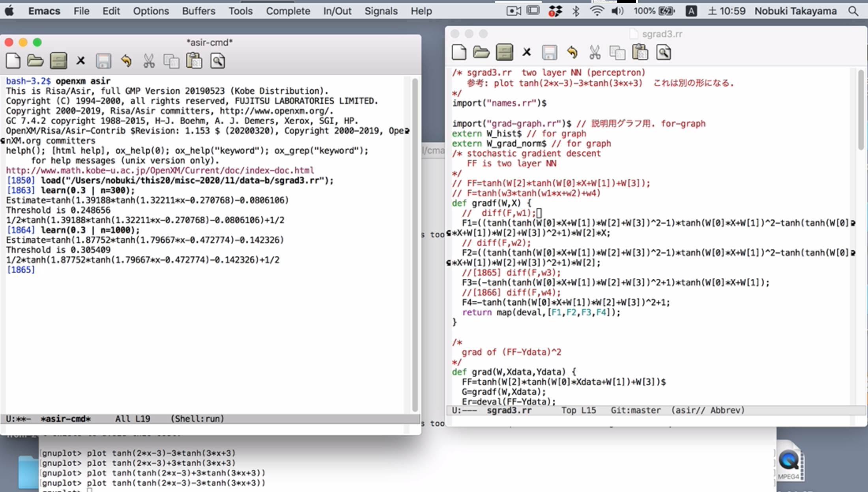
Task: Click Nobuki Takayama user name in menu bar
Action: coord(795,11)
